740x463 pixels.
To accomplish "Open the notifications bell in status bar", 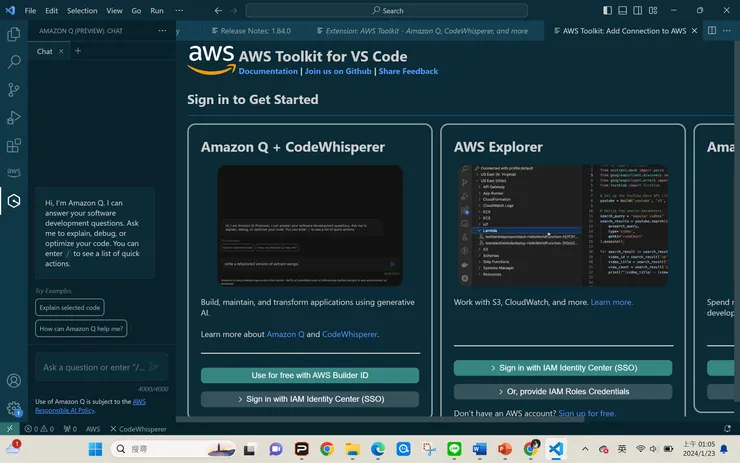I will tap(727, 429).
